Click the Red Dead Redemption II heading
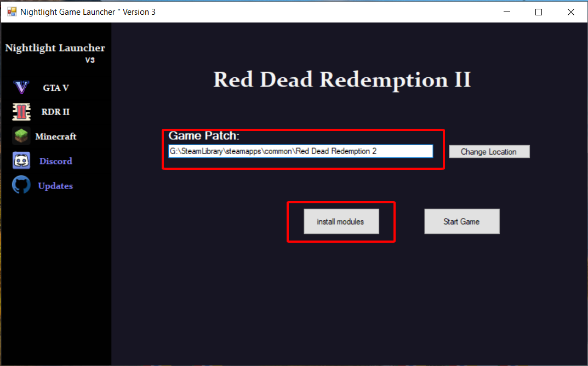 [342, 79]
